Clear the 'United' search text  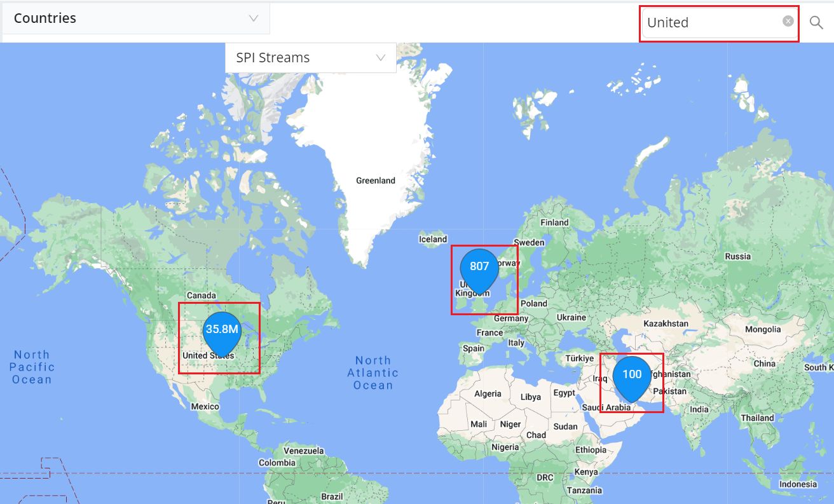(788, 21)
